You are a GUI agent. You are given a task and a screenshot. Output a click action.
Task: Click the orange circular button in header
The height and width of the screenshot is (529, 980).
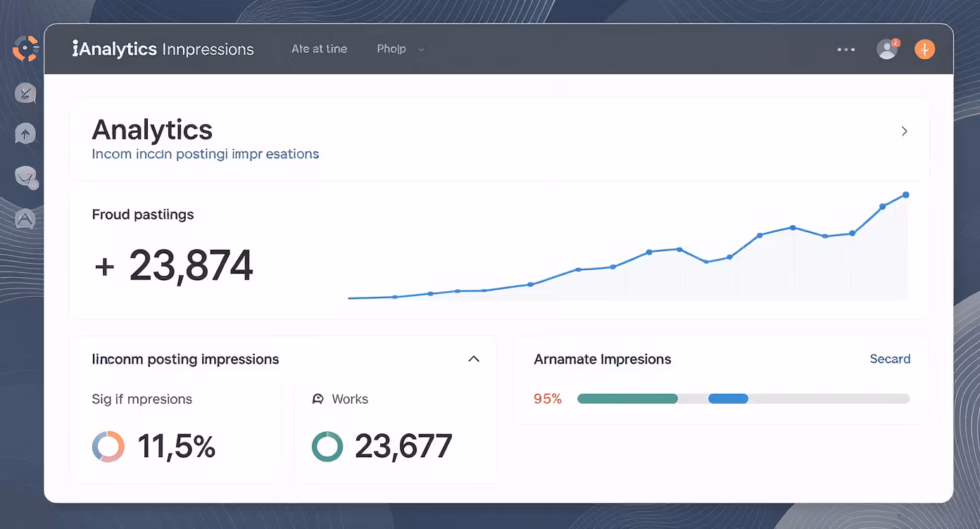click(924, 49)
